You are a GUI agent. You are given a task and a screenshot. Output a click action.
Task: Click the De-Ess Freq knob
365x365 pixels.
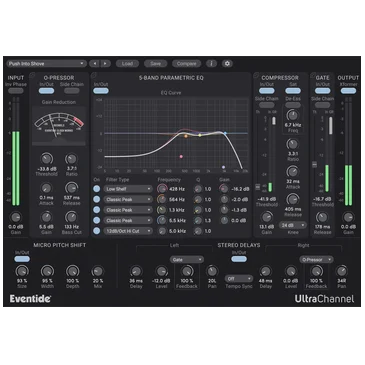293,116
